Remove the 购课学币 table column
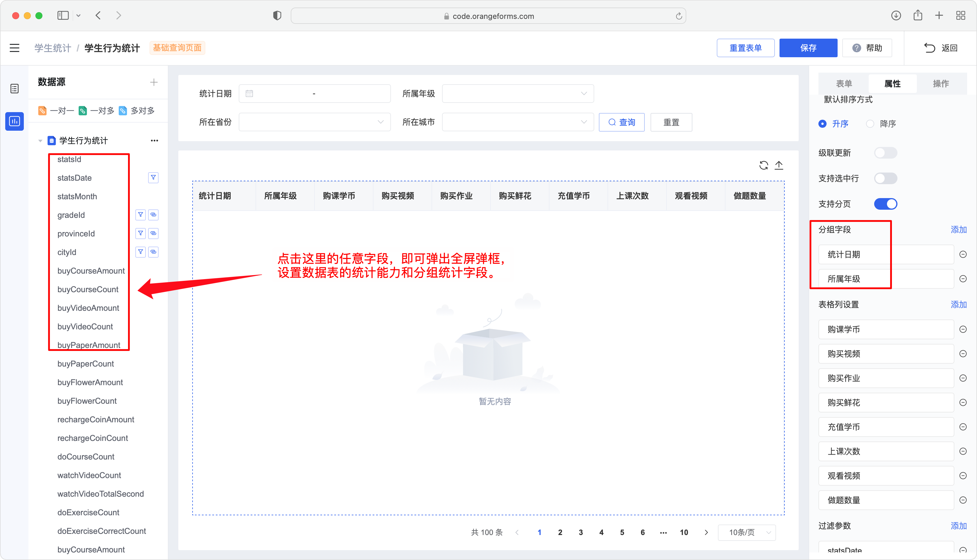The width and height of the screenshot is (977, 560). [963, 329]
